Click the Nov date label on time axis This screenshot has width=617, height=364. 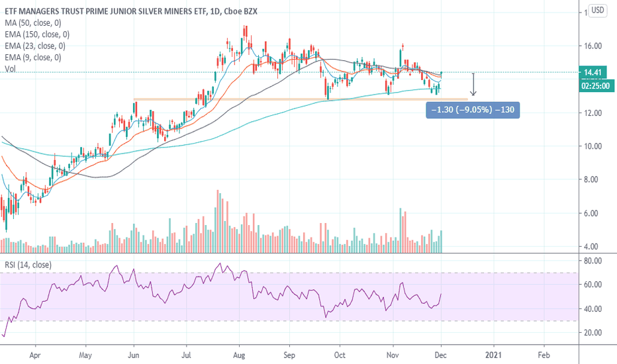[393, 355]
